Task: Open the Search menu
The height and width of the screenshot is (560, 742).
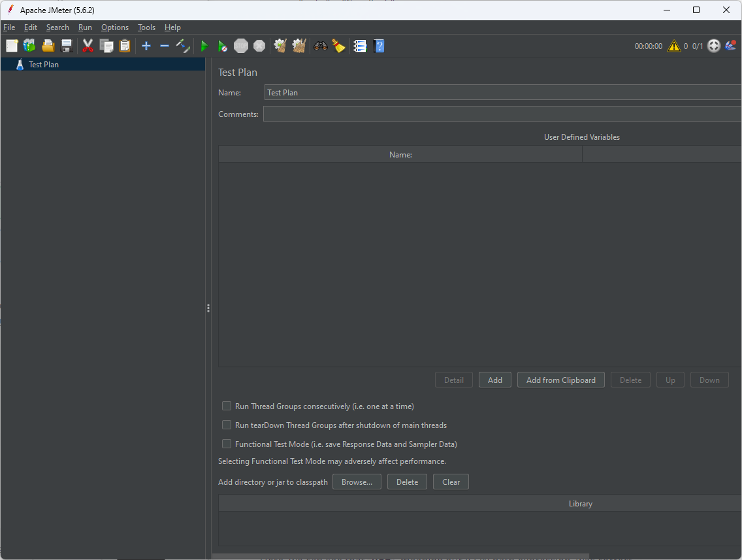Action: point(57,27)
